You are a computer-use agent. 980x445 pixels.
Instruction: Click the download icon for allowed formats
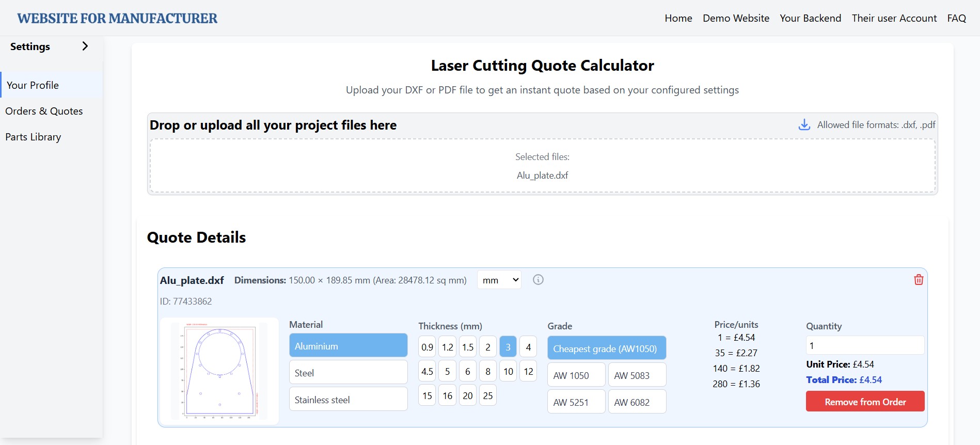coord(804,125)
